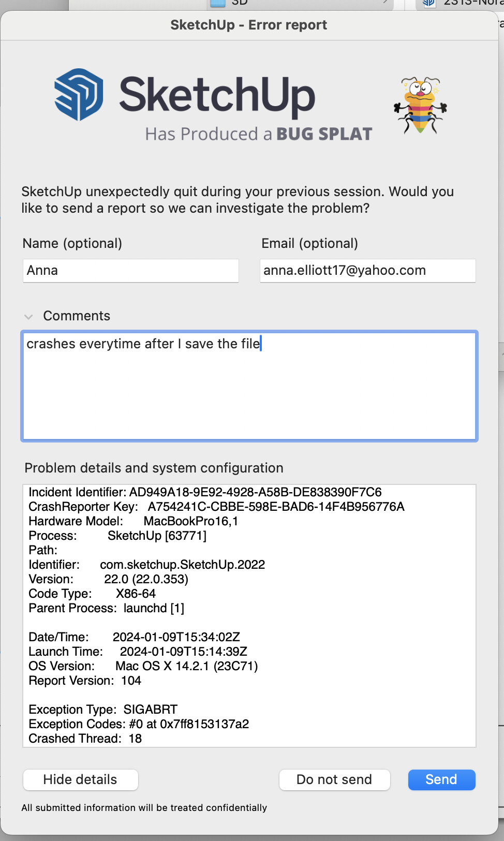The width and height of the screenshot is (504, 841).
Task: Click the OS Version line in details
Action: point(143,666)
